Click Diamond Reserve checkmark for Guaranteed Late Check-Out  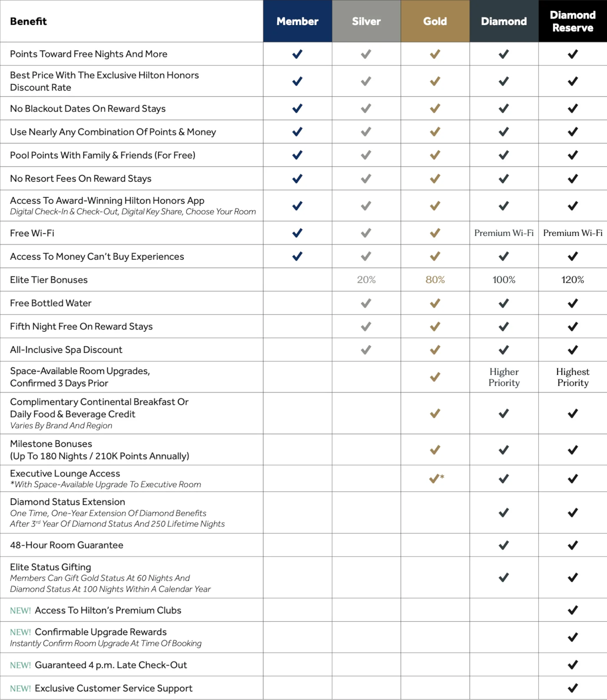573,665
